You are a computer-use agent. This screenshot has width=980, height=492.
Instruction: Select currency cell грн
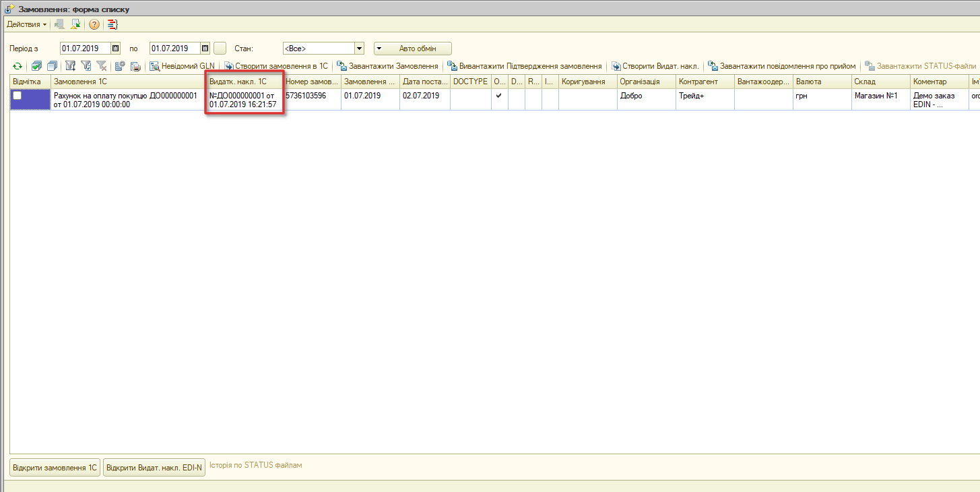pyautogui.click(x=822, y=100)
